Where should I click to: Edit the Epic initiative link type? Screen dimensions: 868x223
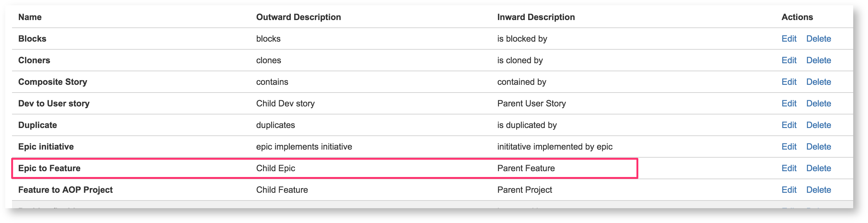click(788, 147)
